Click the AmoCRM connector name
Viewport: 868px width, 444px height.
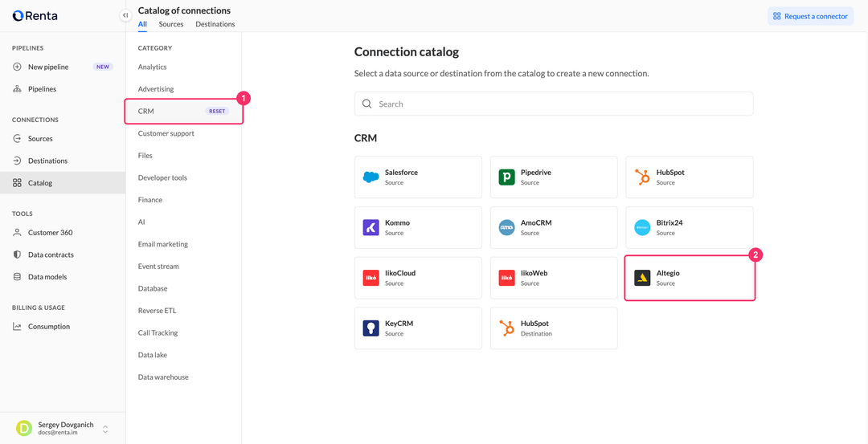click(536, 223)
